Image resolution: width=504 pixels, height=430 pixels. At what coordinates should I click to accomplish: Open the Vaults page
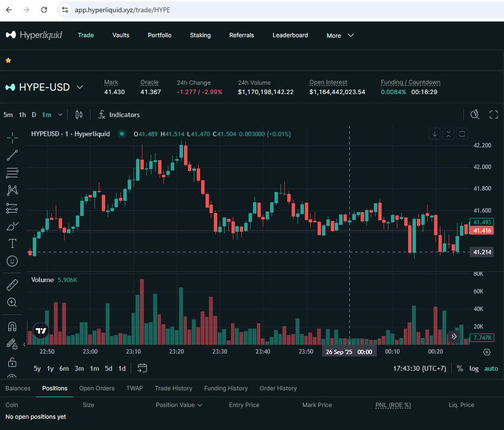click(120, 35)
